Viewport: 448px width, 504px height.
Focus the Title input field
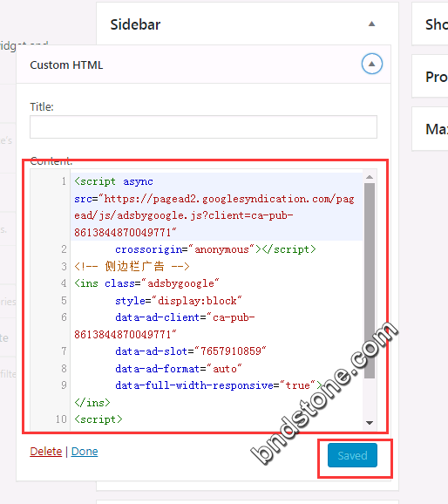(203, 127)
